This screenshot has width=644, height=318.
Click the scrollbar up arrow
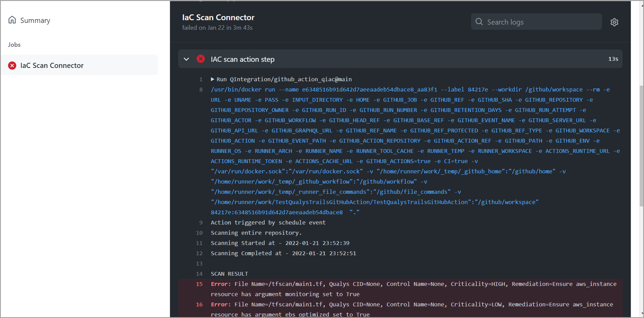coord(641,4)
